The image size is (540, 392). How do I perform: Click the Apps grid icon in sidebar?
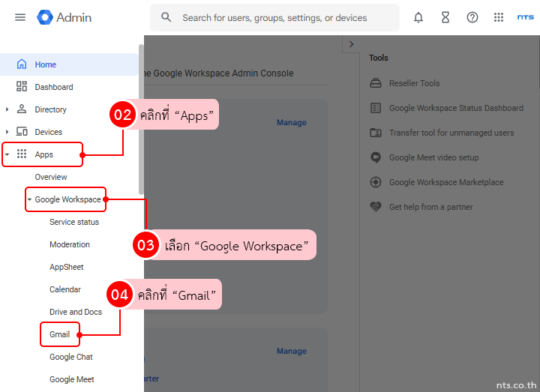pos(22,154)
